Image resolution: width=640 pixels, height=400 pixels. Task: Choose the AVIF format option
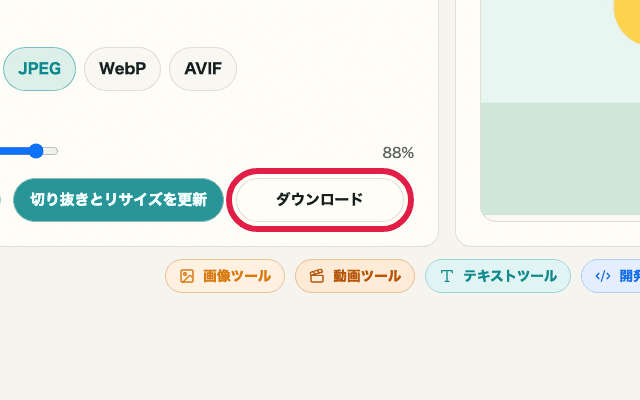[x=203, y=69]
